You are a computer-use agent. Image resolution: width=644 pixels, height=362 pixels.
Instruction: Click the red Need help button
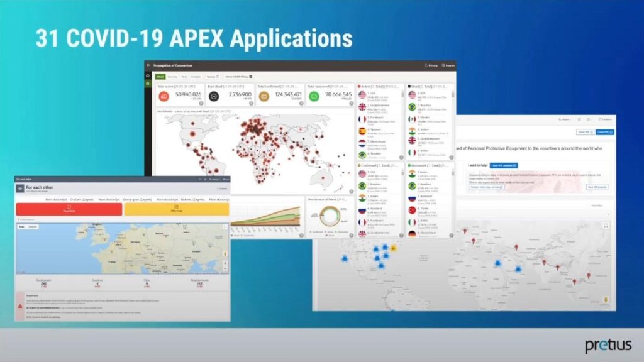pos(69,209)
